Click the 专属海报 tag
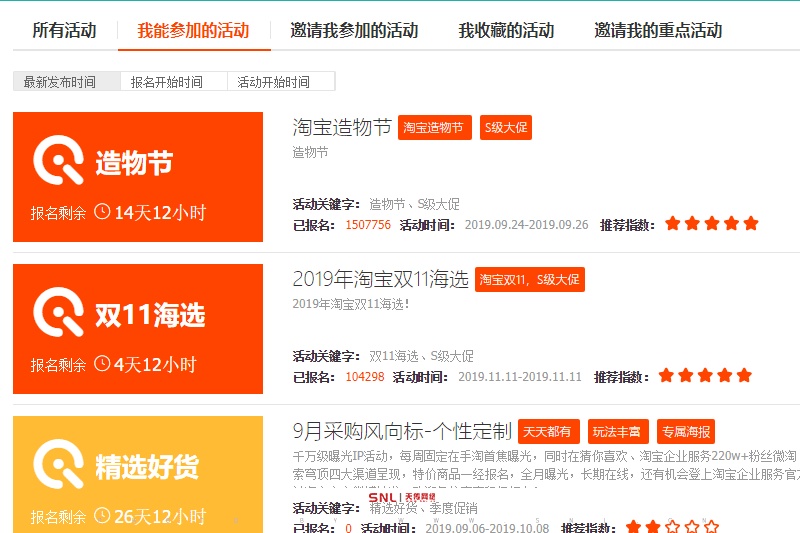This screenshot has width=800, height=533. point(686,432)
